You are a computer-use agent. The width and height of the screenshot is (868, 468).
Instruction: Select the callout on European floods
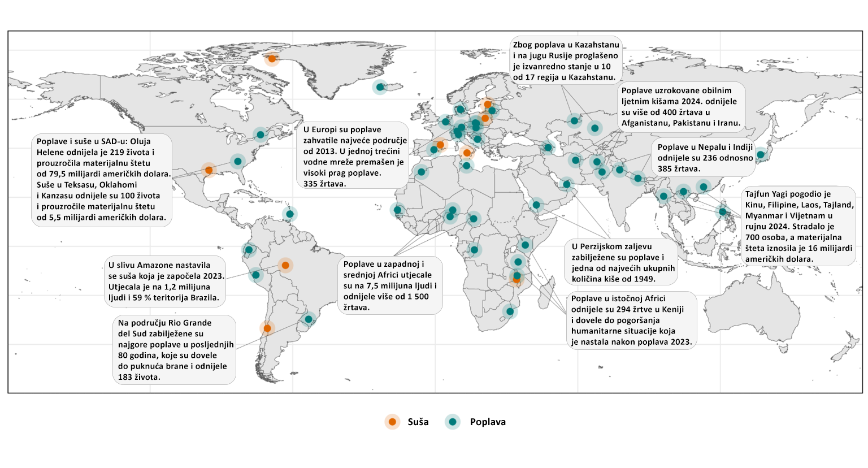coord(353,157)
